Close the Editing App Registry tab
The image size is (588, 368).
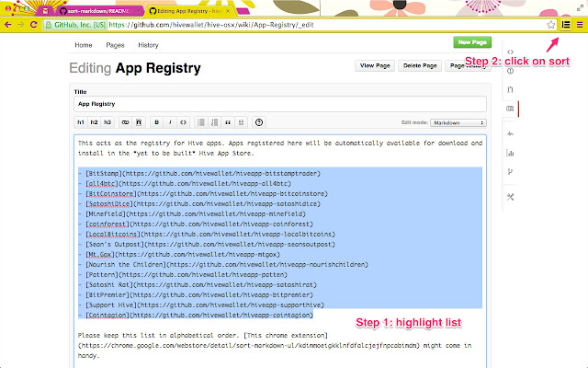tap(228, 11)
